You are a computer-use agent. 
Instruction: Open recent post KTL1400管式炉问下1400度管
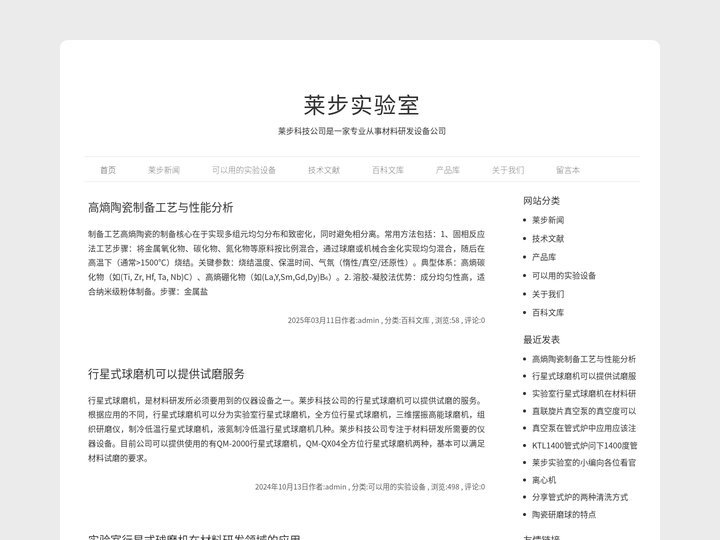(584, 445)
